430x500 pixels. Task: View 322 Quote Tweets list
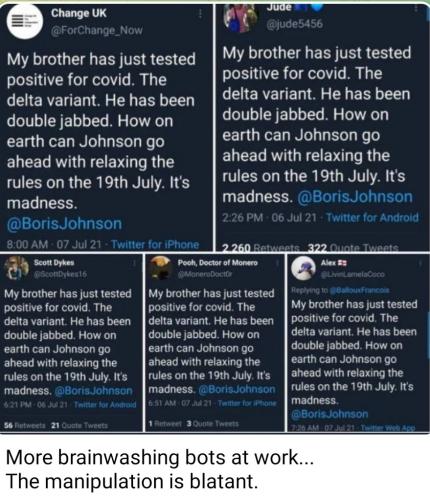coord(353,248)
